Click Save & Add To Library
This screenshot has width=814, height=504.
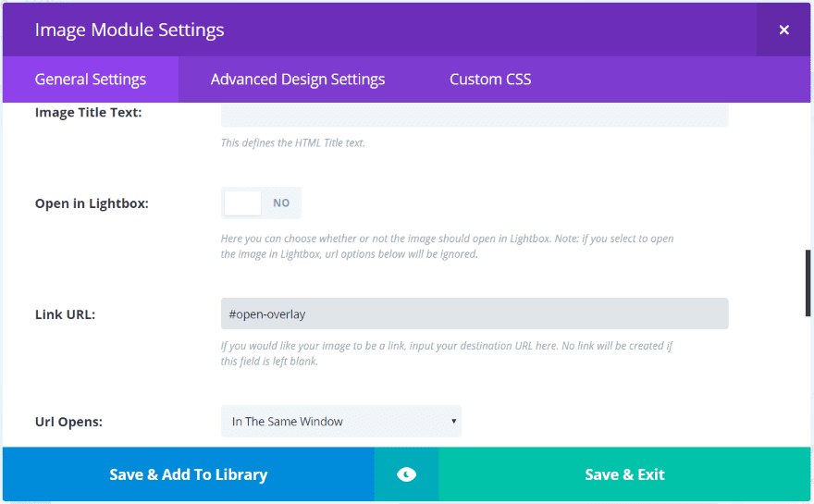(189, 474)
